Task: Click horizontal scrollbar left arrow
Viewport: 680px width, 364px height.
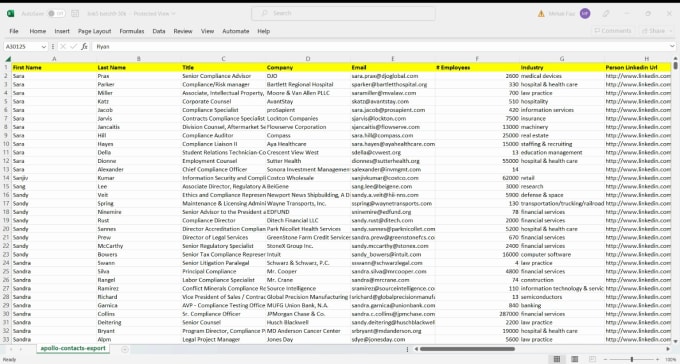Action: tap(416, 349)
